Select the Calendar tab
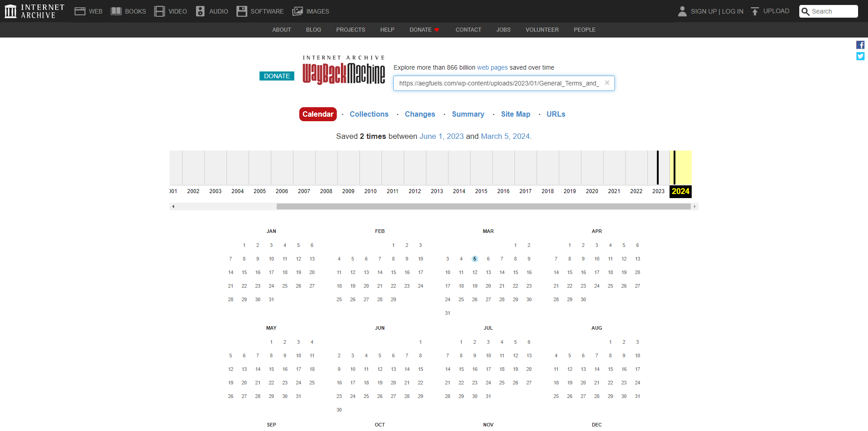This screenshot has height=431, width=868. coord(318,114)
